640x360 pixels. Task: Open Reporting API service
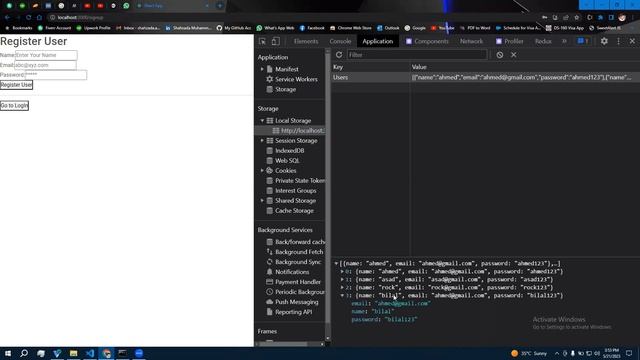pyautogui.click(x=293, y=312)
